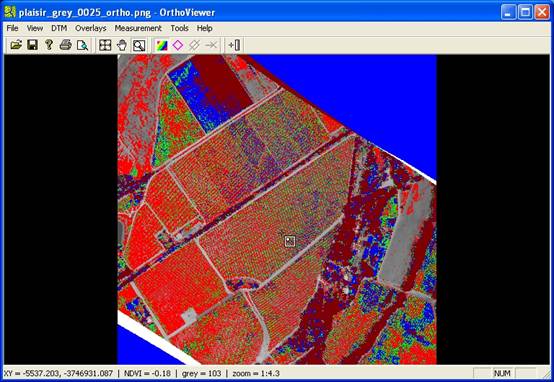Open print preview icon

click(82, 45)
